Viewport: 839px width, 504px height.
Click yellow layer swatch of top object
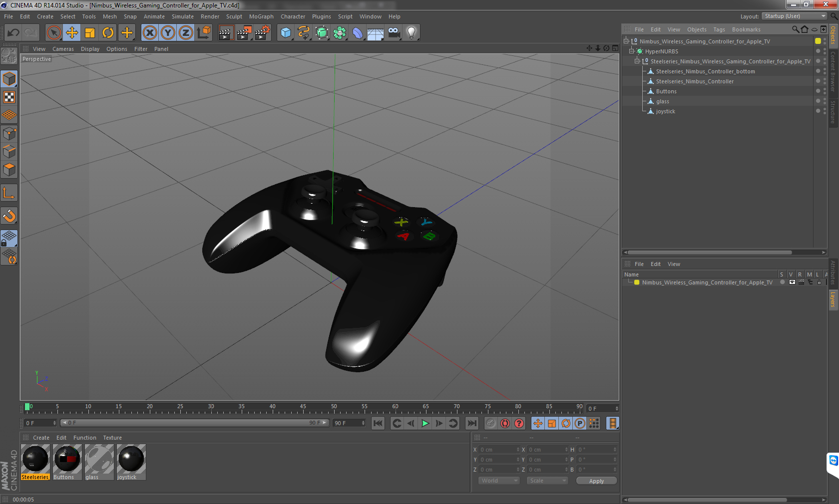point(818,41)
